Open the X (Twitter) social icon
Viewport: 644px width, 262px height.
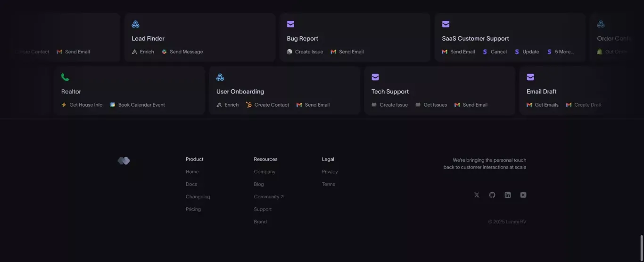[477, 195]
